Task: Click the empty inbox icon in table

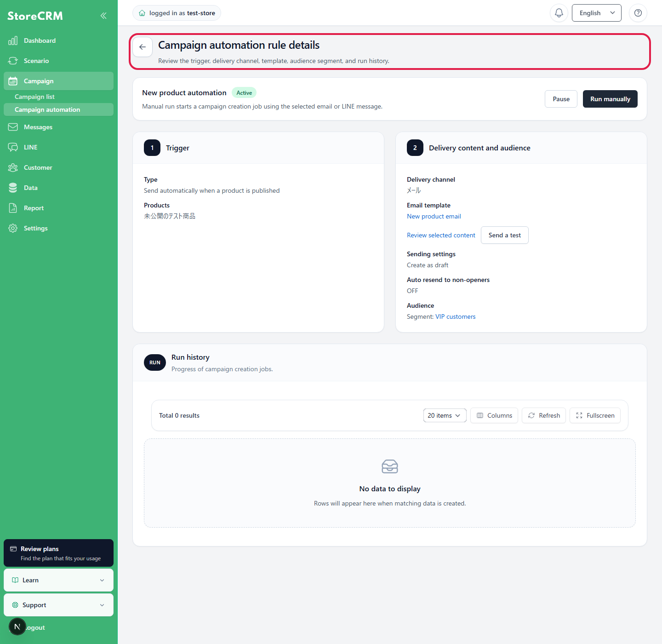Action: 390,466
